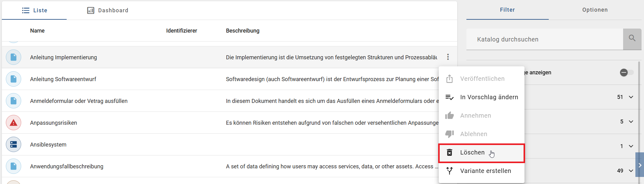Image resolution: width=644 pixels, height=184 pixels.
Task: Click the branching icon beside Variante erstellen
Action: point(450,171)
